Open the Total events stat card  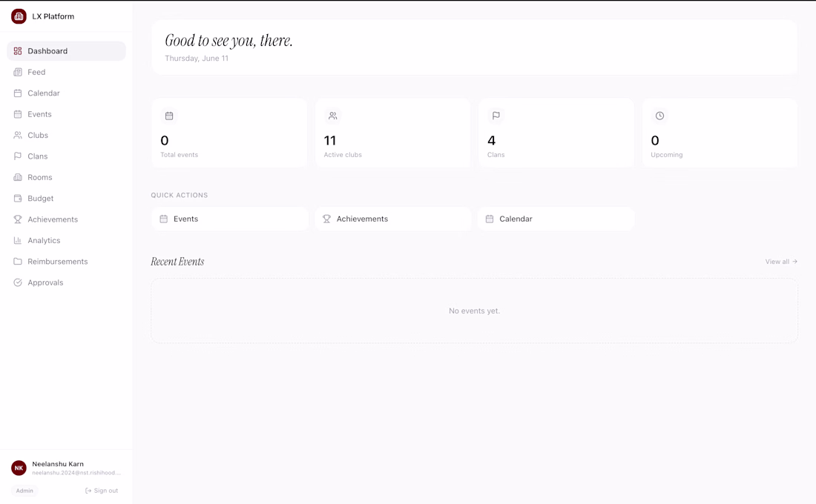tap(229, 133)
